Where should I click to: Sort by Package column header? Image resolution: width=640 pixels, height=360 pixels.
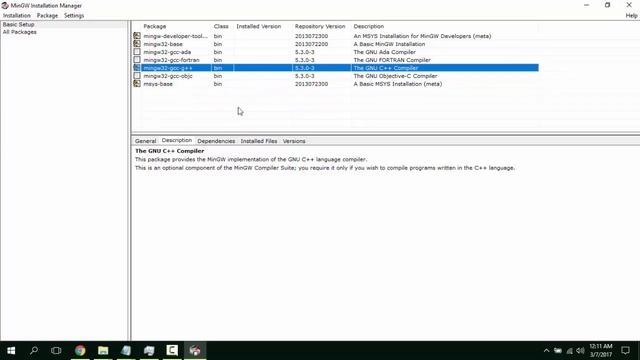pos(155,26)
